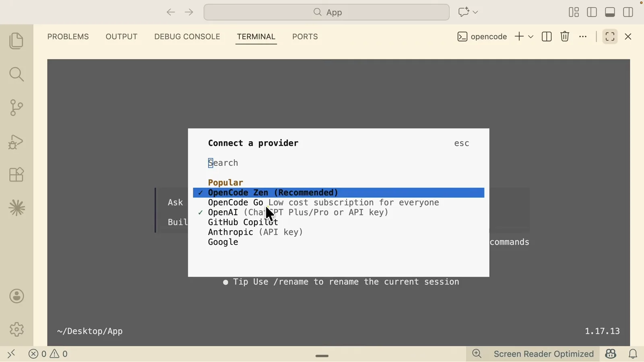Open the Customize Layout icon
This screenshot has height=362, width=644.
tap(574, 12)
